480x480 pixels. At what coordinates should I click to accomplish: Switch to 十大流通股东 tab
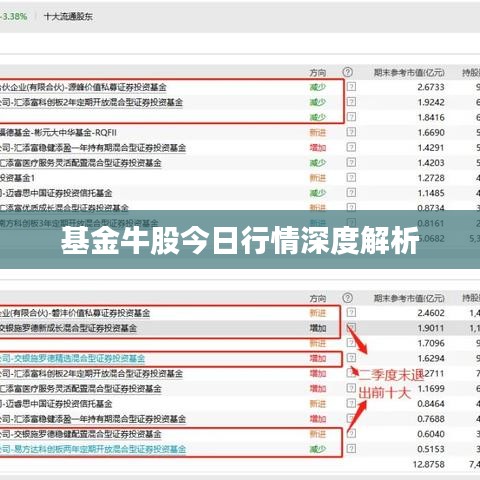coord(68,16)
